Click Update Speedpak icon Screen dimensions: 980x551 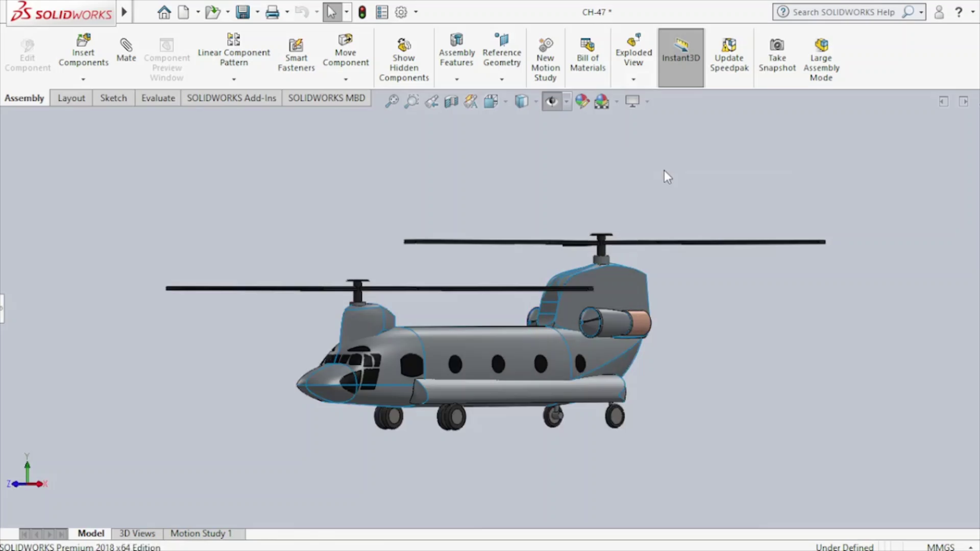pyautogui.click(x=729, y=46)
